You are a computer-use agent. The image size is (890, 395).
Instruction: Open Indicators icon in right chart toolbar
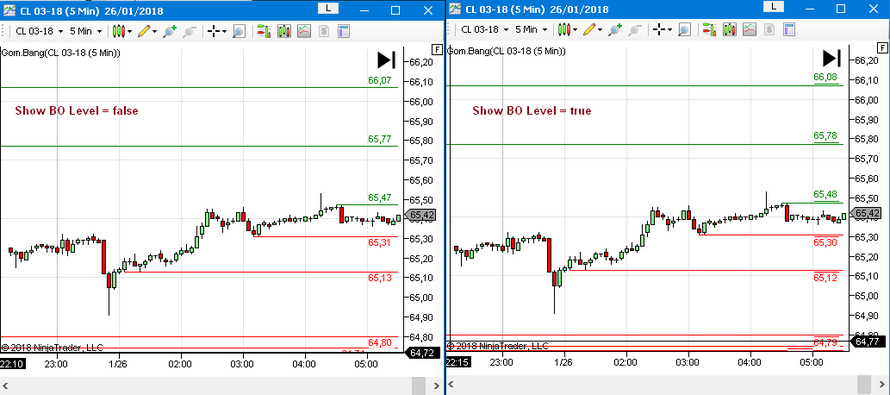[750, 30]
